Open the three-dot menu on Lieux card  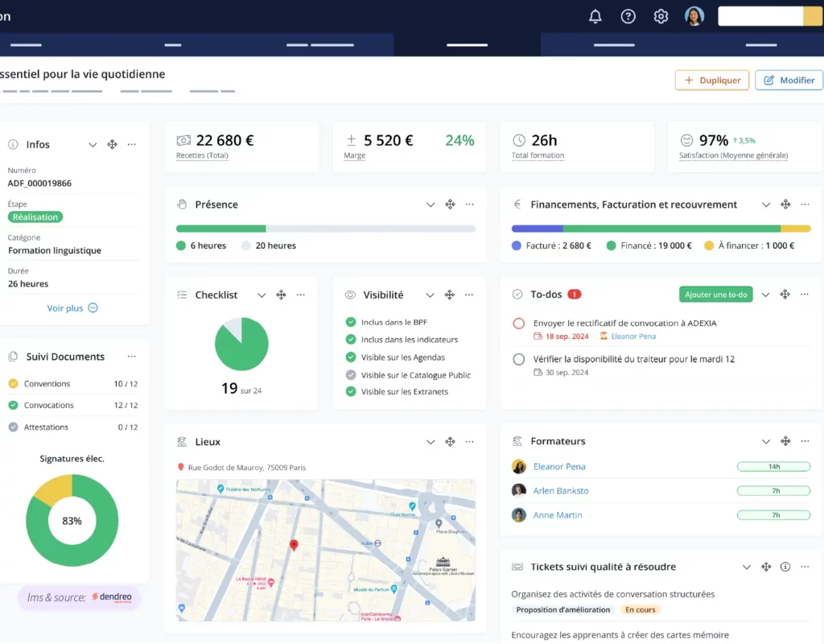(470, 442)
